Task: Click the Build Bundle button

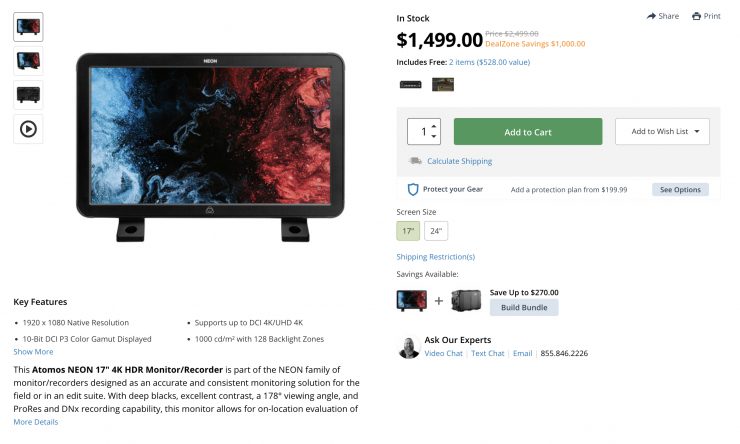Action: (524, 307)
